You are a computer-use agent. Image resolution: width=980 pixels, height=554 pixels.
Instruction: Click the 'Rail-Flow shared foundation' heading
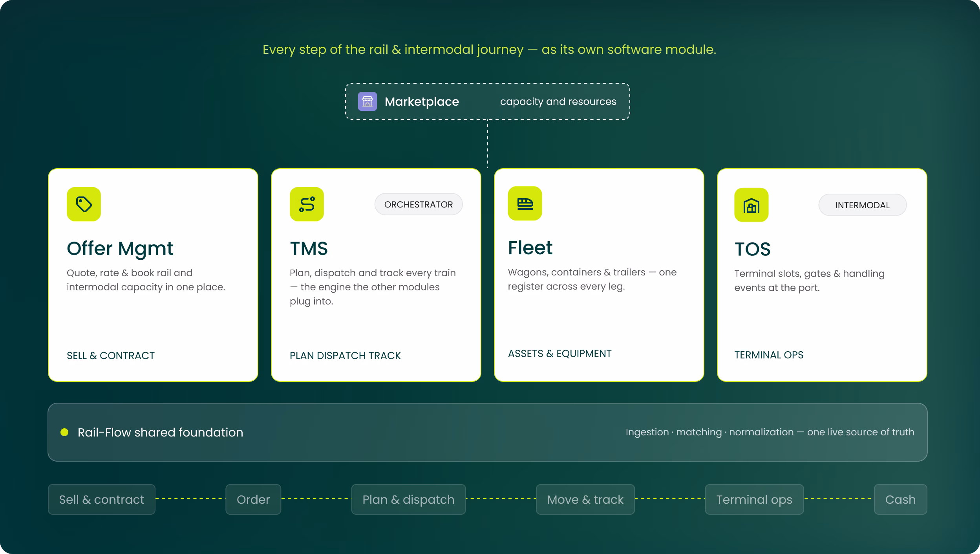pyautogui.click(x=160, y=432)
